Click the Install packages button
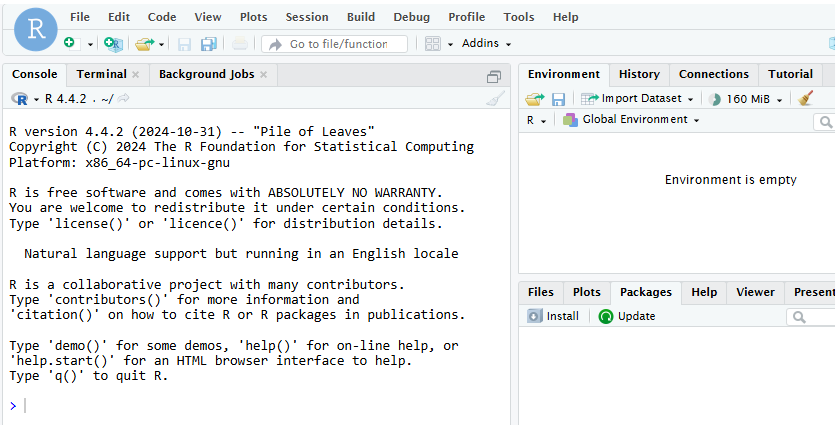Viewport: 838px width, 427px height. click(553, 316)
